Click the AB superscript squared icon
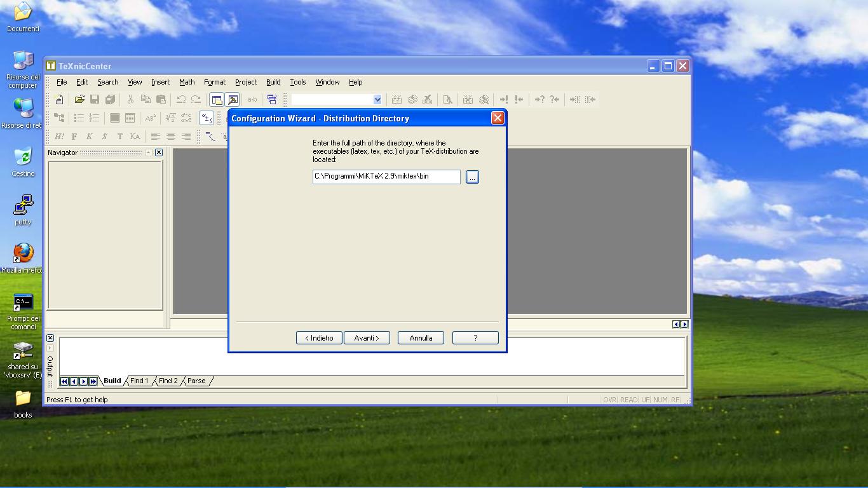Screen dimensions: 868x488 point(151,118)
